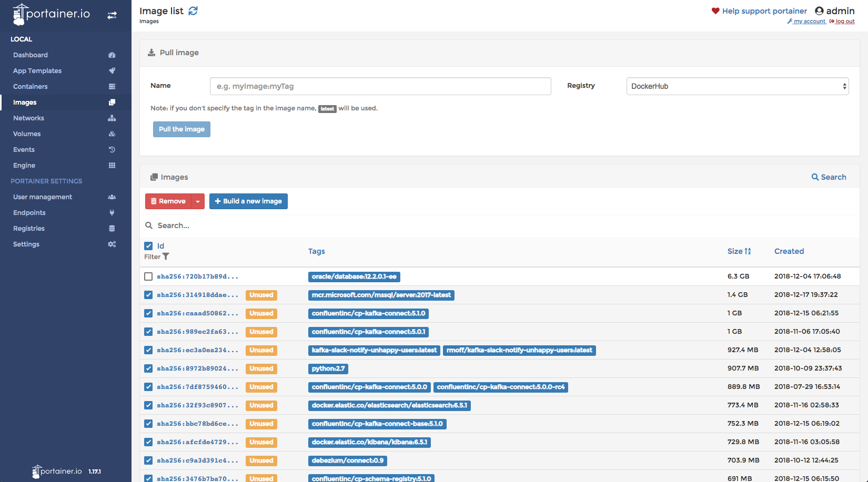Click the Networks sitemap icon

[112, 118]
